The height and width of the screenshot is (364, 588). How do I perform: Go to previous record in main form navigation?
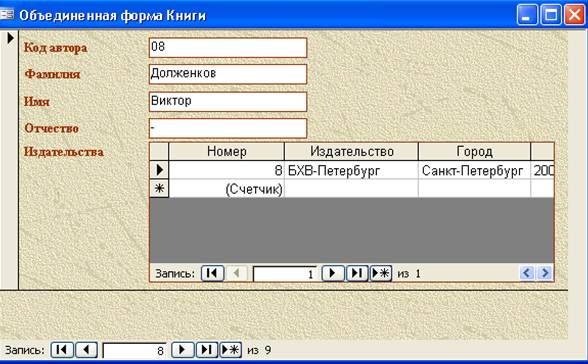[87, 350]
